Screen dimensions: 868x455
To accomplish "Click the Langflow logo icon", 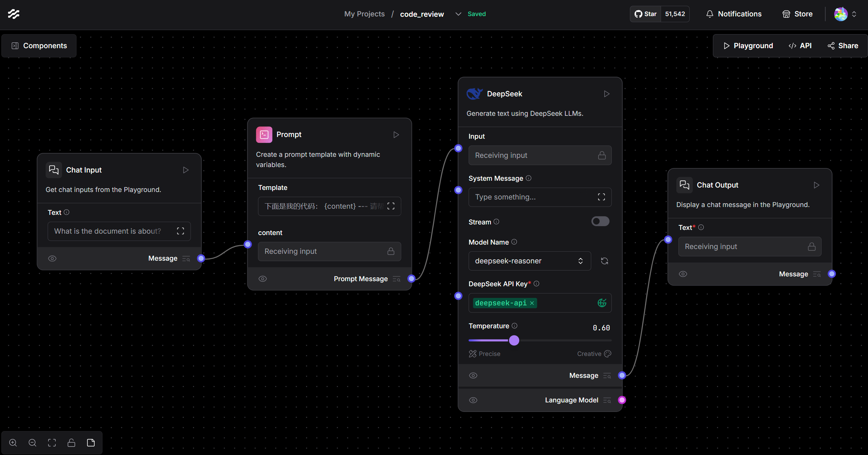I will [14, 14].
